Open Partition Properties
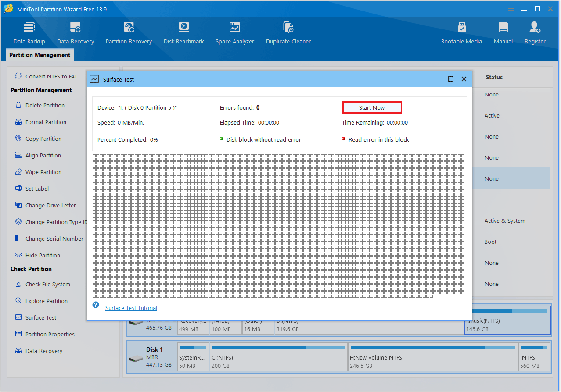This screenshot has height=392, width=561. [x=44, y=334]
